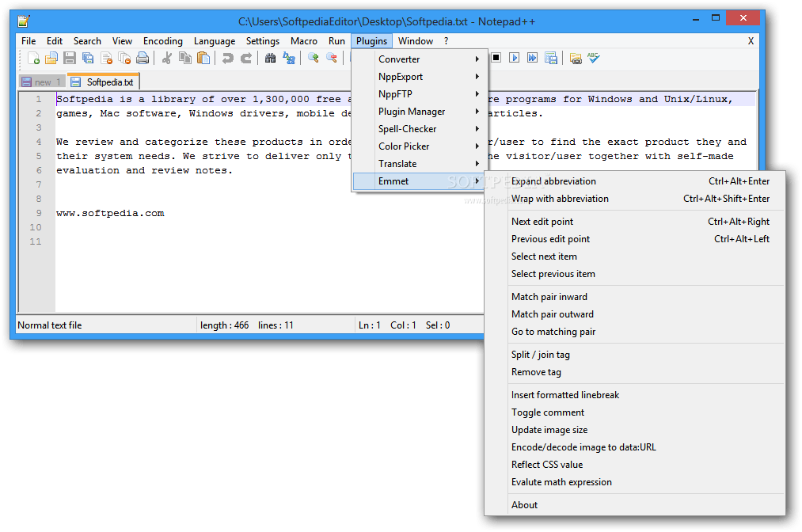Click the Stop Recording macro icon
This screenshot has width=802, height=532.
(496, 58)
